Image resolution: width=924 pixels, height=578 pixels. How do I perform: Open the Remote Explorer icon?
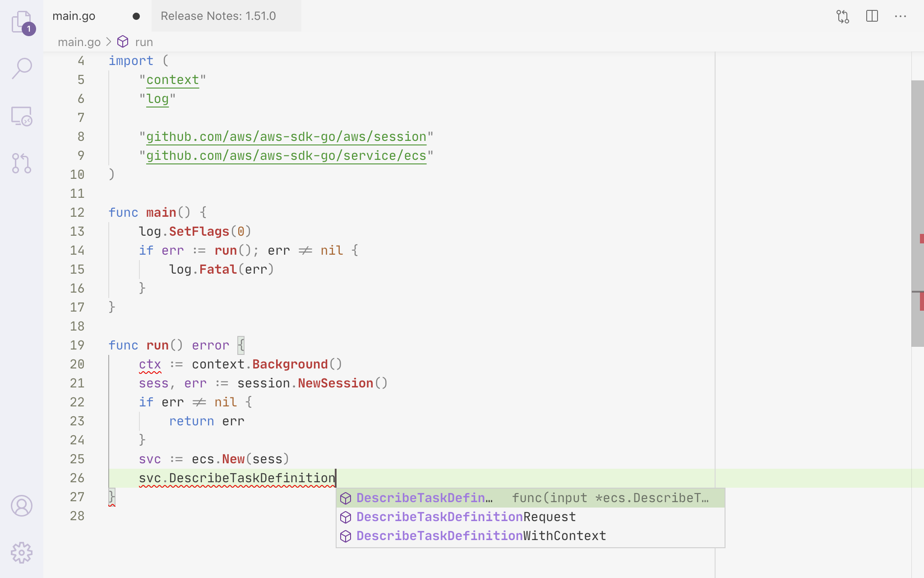pos(22,116)
